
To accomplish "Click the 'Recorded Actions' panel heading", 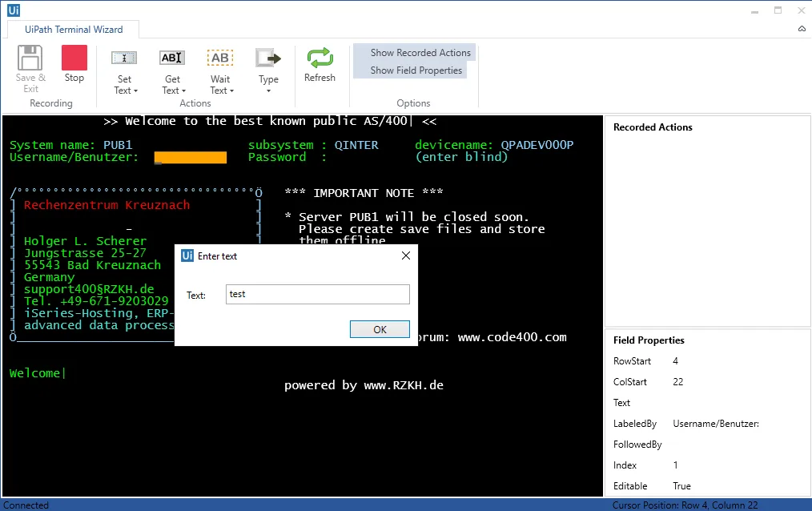I will (x=653, y=127).
